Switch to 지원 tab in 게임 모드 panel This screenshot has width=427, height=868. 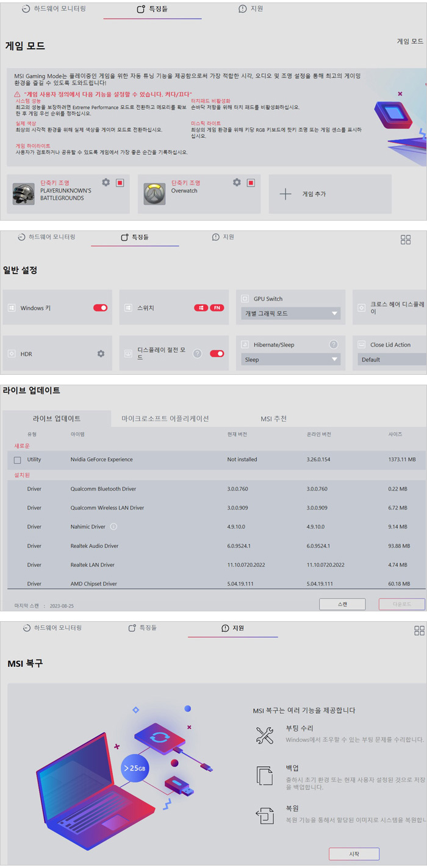coord(251,9)
